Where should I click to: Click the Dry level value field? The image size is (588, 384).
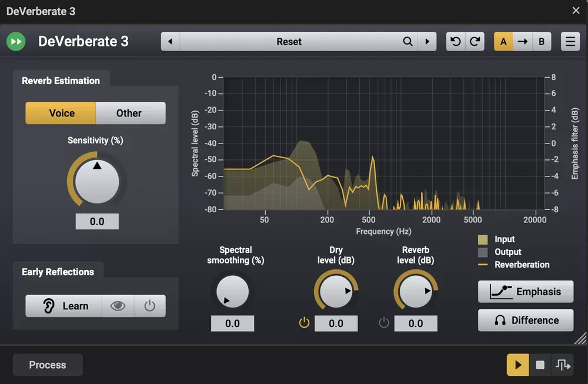click(336, 323)
